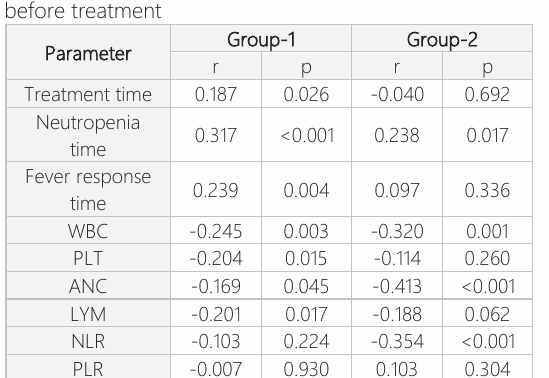Viewport: 549px width, 378px height.
Task: Click the Neutropenia time row label
Action: tap(88, 135)
